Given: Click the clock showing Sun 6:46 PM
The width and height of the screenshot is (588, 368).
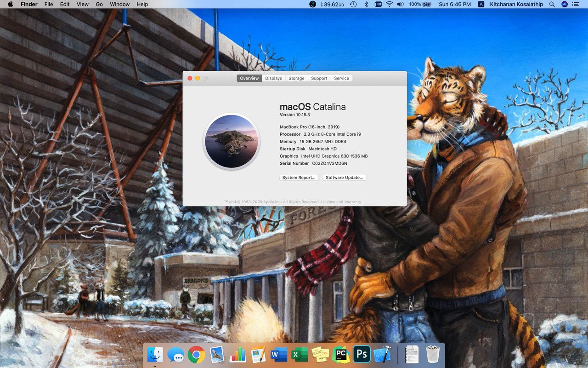Looking at the screenshot, I should coord(455,4).
